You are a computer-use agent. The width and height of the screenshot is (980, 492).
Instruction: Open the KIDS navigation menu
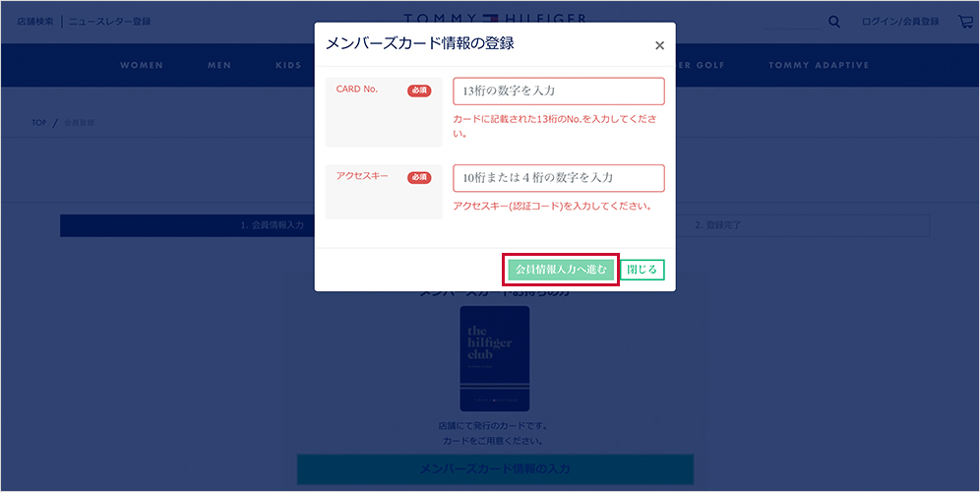[x=288, y=66]
